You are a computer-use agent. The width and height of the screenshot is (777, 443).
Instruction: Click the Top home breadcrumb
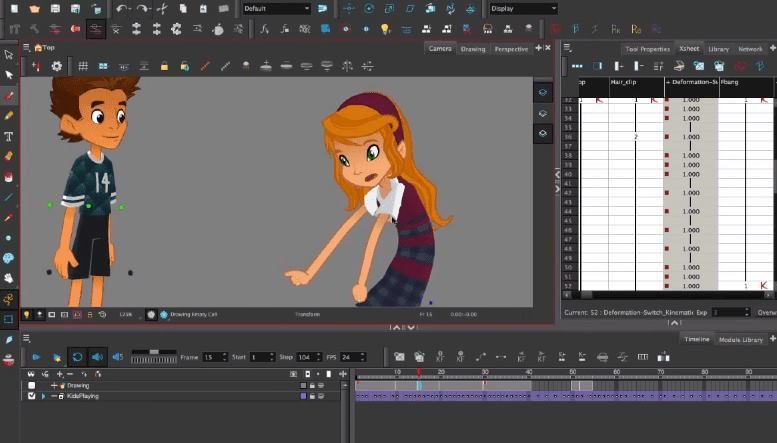[x=45, y=48]
